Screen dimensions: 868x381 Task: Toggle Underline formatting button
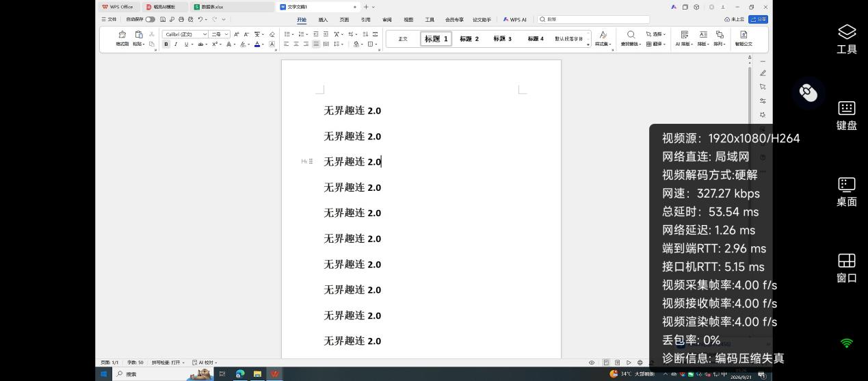pos(185,44)
